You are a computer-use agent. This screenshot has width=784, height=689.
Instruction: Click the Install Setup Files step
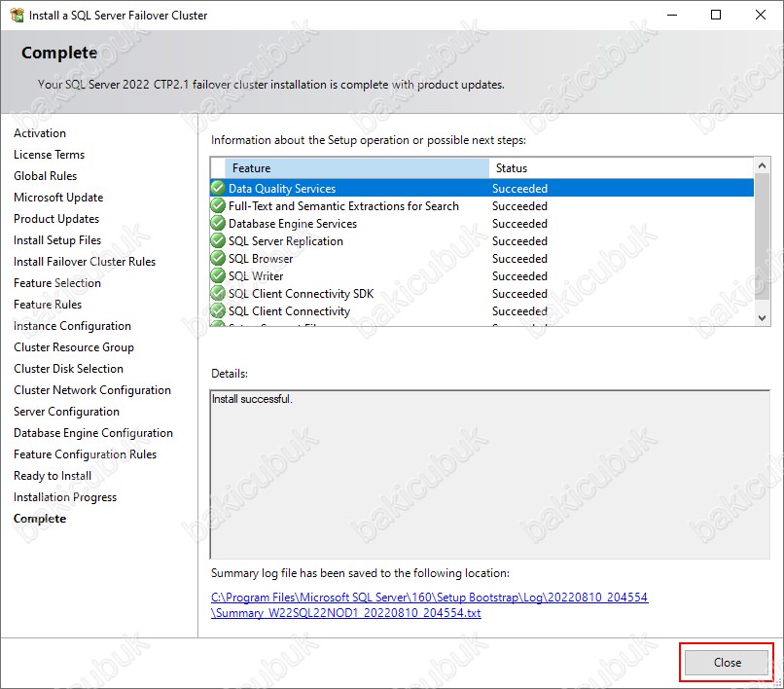point(57,240)
